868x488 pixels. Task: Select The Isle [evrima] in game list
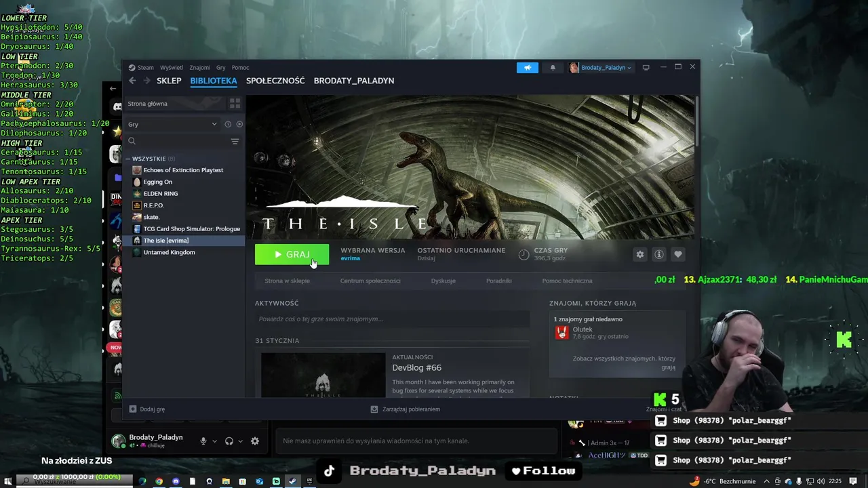tap(184, 241)
